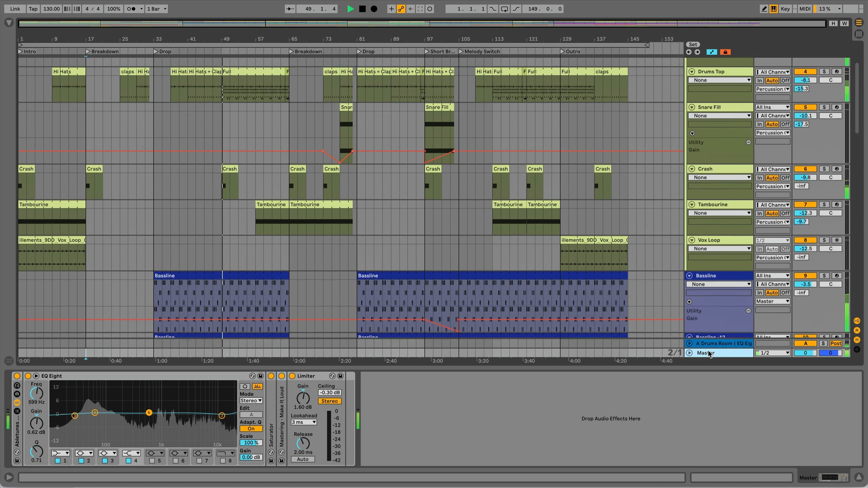
Task: Enable filter band 5 in EQ Eight
Action: [x=152, y=461]
